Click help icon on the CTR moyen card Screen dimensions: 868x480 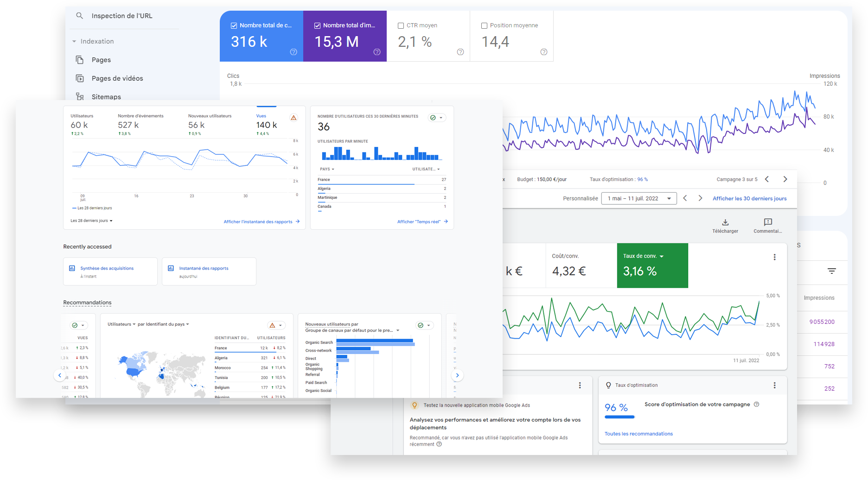460,52
